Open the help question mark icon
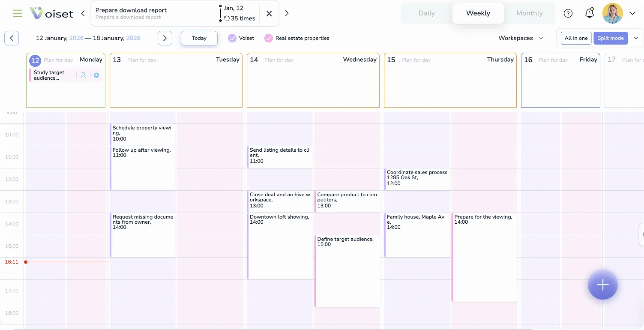 568,13
